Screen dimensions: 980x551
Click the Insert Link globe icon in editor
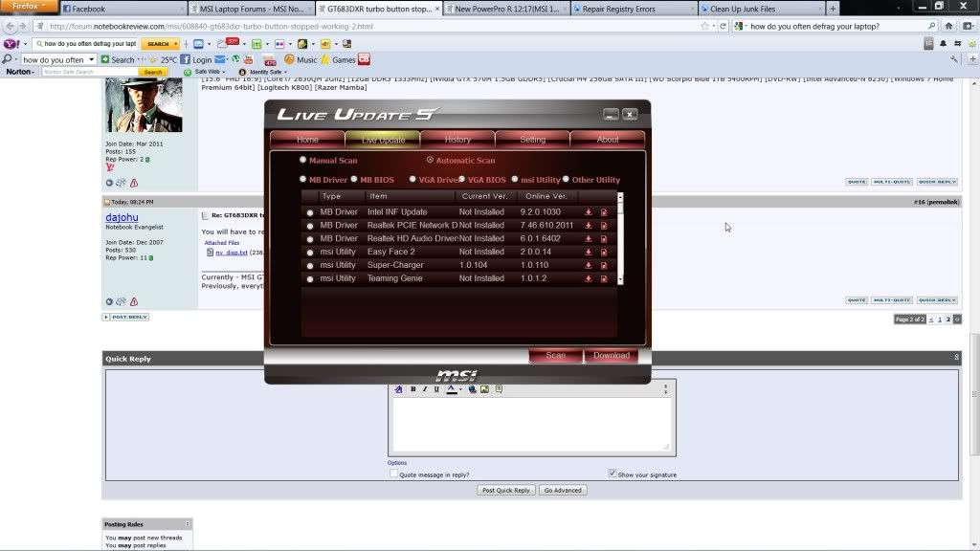coord(472,389)
